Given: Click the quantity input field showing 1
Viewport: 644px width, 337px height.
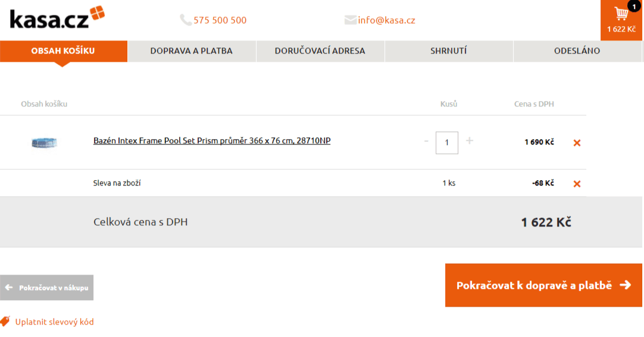Looking at the screenshot, I should (447, 143).
